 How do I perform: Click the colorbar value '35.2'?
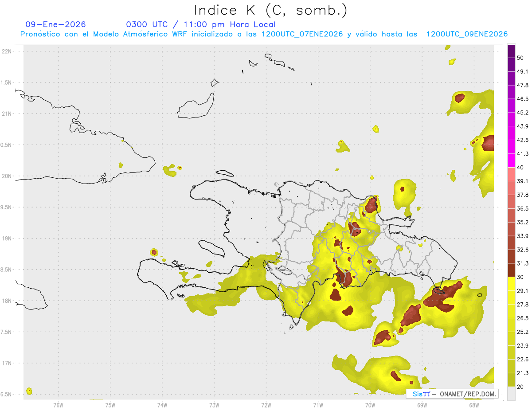(x=523, y=222)
